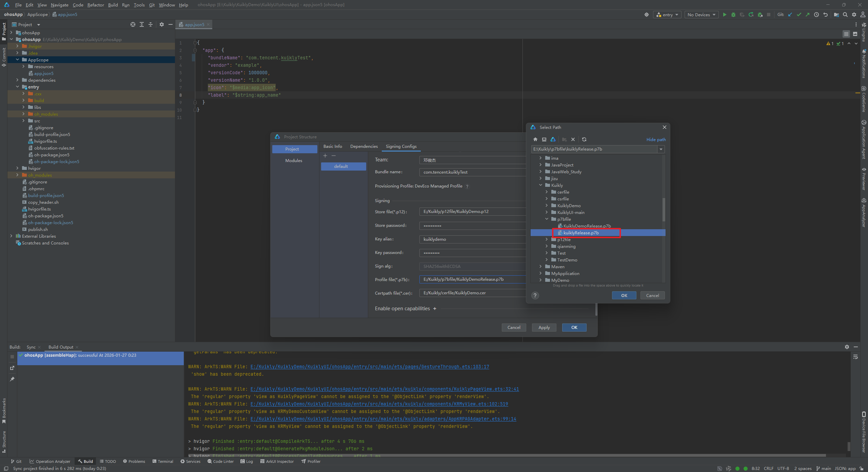Click Select Opened File target icon
This screenshot has height=472, width=868.
[x=133, y=24]
